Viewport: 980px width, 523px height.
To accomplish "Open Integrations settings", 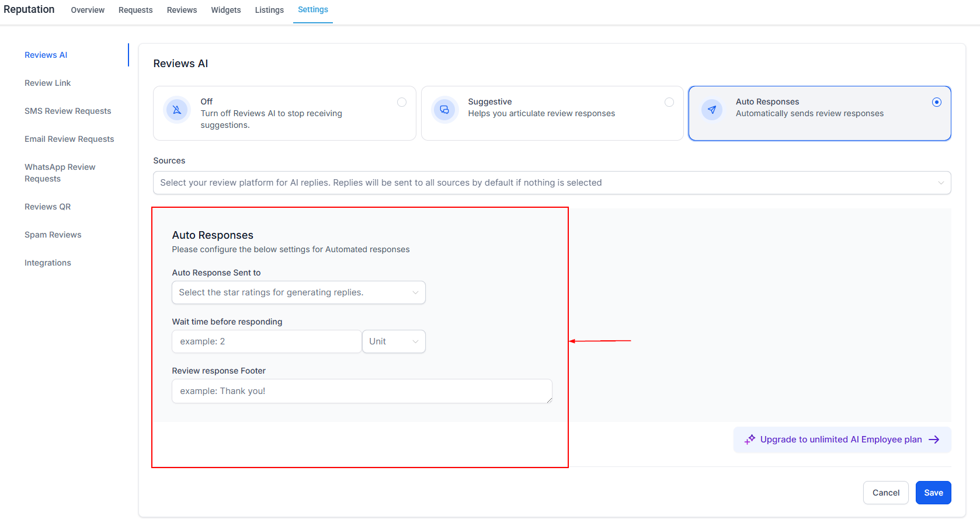I will pos(48,263).
